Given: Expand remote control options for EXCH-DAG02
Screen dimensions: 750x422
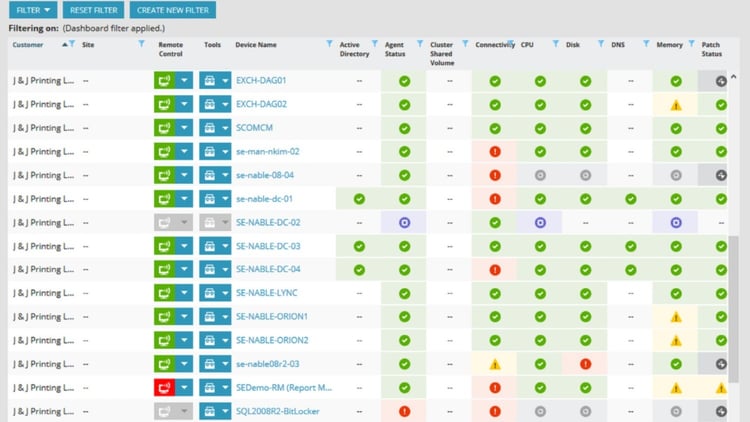Looking at the screenshot, I should click(x=184, y=104).
